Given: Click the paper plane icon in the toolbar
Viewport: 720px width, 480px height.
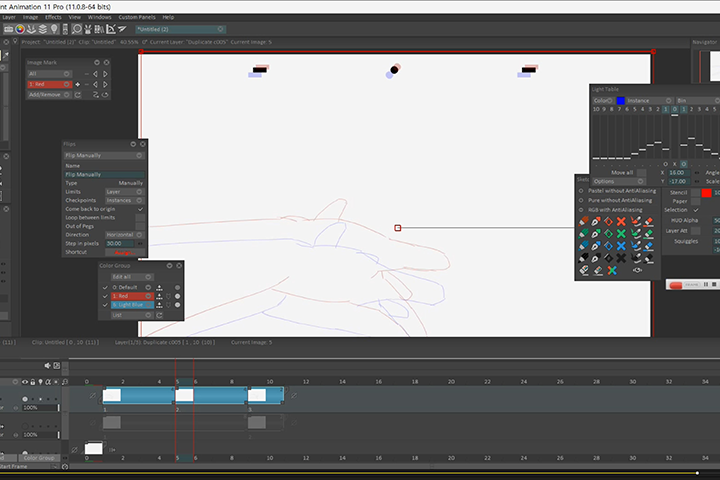Looking at the screenshot, I should pyautogui.click(x=122, y=29).
